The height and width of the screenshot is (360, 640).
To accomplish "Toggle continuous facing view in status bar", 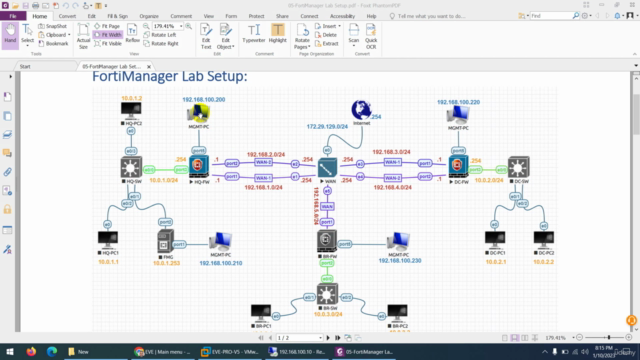I will point(535,338).
